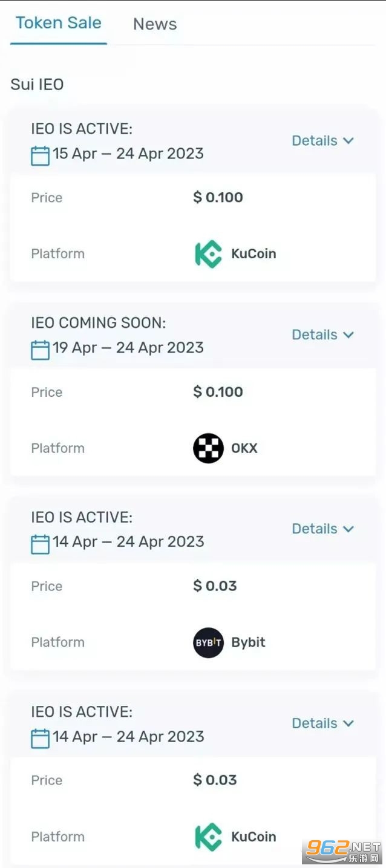
Task: Click the OKX platform name
Action: tap(244, 448)
